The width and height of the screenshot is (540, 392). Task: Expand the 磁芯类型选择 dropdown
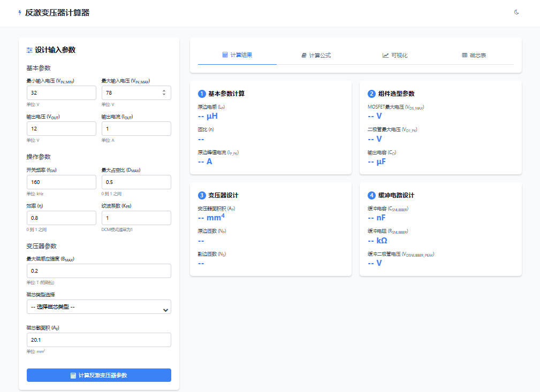[98, 307]
